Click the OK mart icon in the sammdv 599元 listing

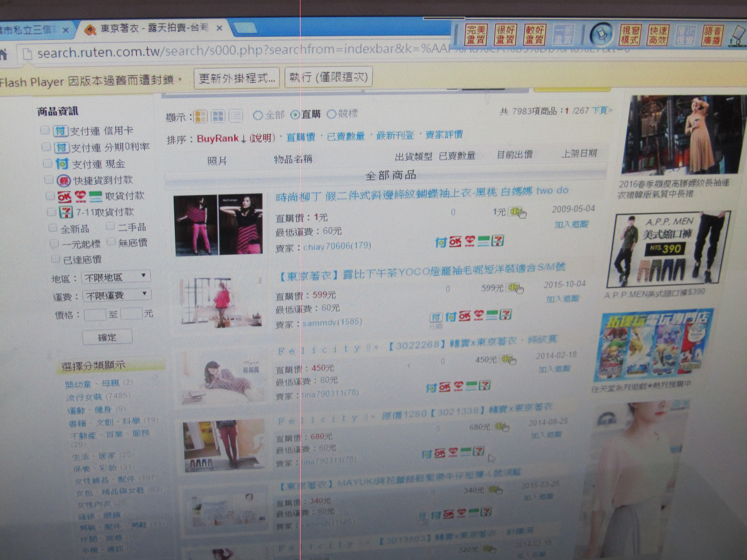coord(464,316)
